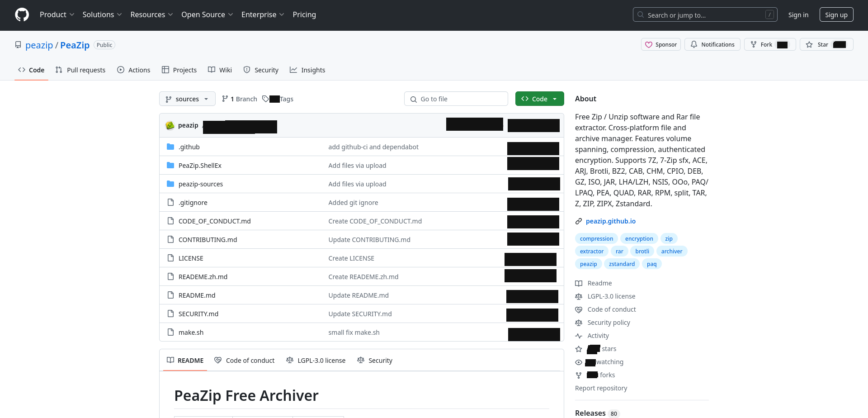
Task: Click the file icon next to LICENSE
Action: pos(170,258)
